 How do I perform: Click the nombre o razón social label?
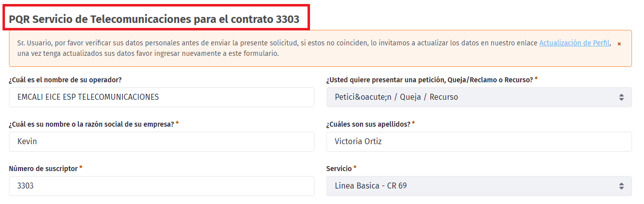click(91, 124)
